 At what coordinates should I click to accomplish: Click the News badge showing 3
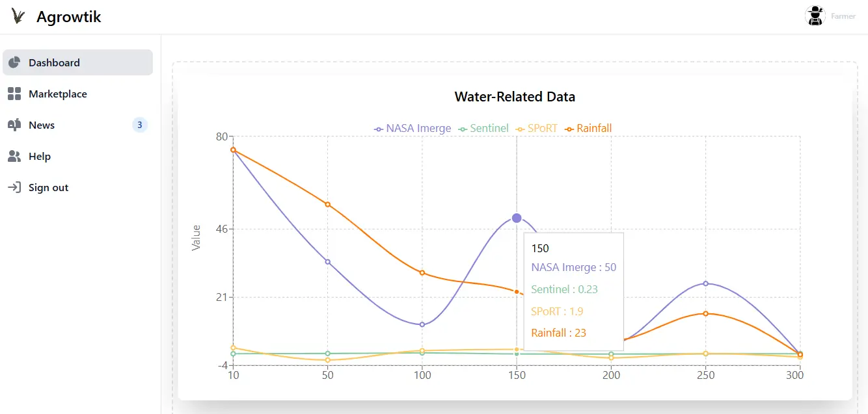(139, 125)
